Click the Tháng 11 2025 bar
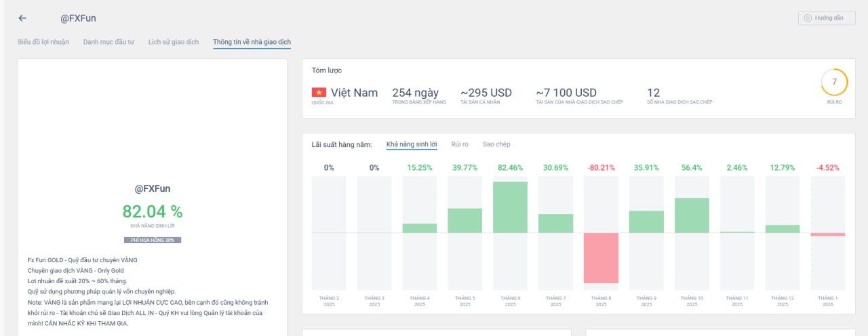The image size is (868, 336). [737, 232]
